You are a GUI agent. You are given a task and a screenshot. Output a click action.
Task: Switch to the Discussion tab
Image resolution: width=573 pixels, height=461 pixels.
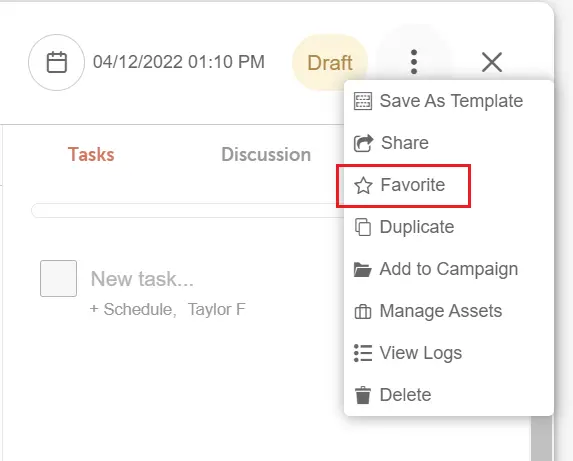(x=266, y=155)
